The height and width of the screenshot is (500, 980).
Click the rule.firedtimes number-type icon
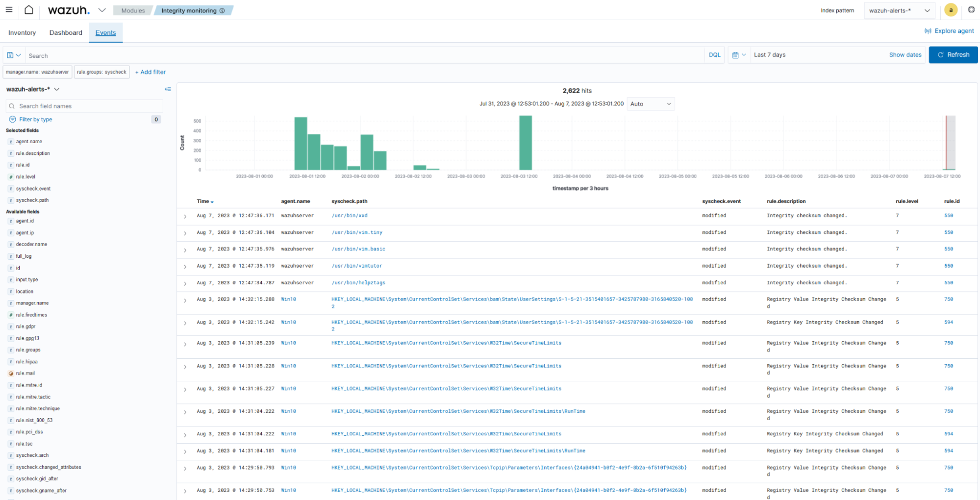click(11, 315)
